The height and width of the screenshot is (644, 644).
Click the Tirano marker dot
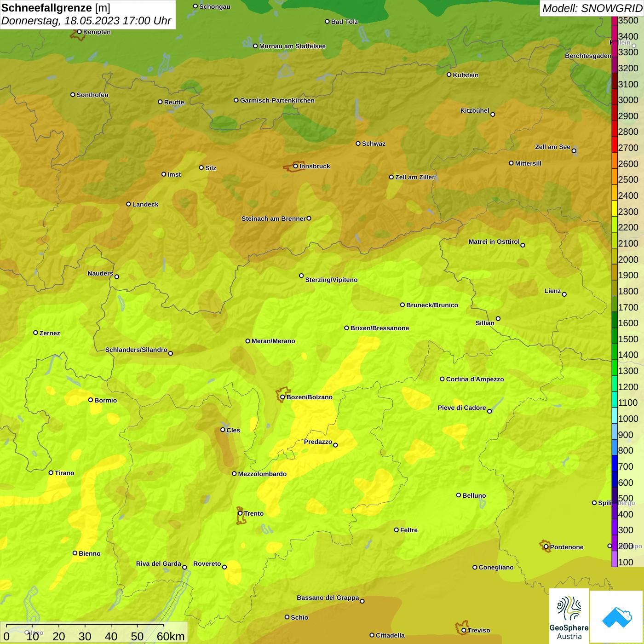pyautogui.click(x=51, y=472)
